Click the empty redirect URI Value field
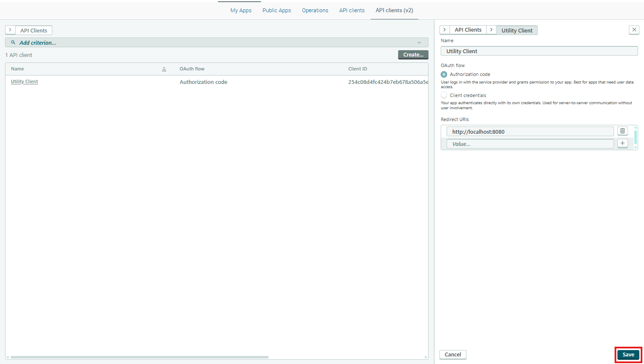The height and width of the screenshot is (364, 644). [530, 144]
